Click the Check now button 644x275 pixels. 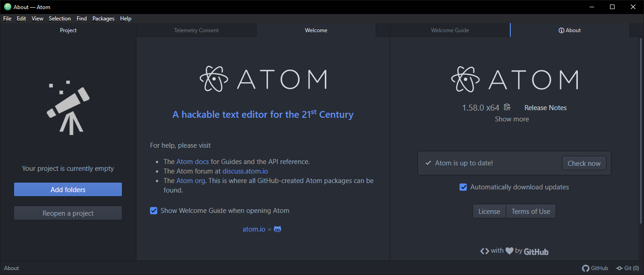click(584, 163)
